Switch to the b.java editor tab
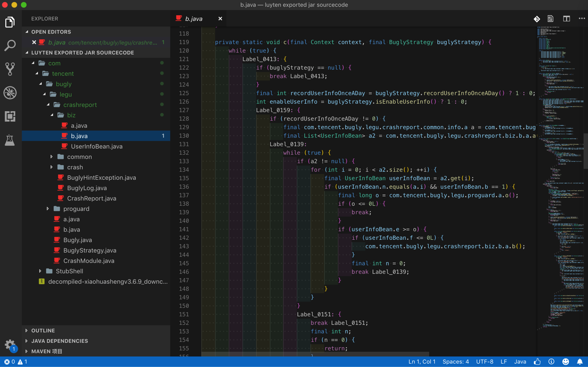 pos(199,19)
